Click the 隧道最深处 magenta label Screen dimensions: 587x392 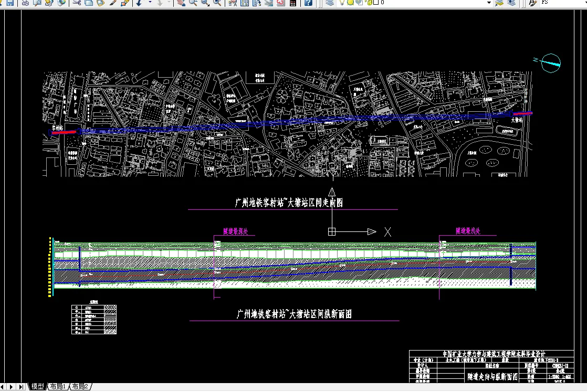click(x=235, y=231)
